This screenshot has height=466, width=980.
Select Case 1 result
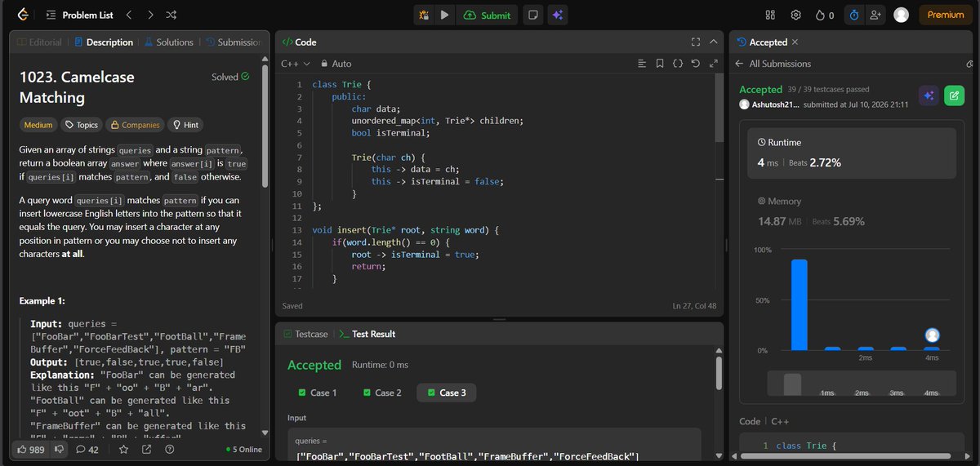click(x=318, y=393)
